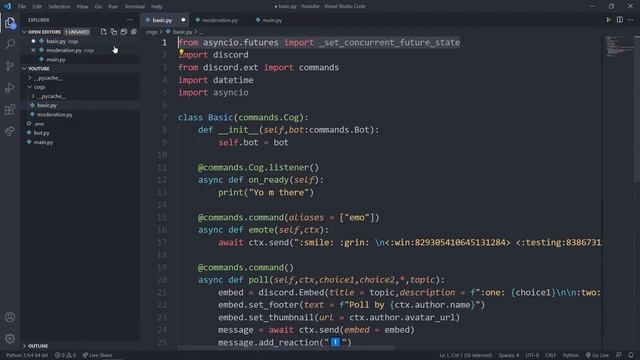Expand the Outline section
This screenshot has height=360, width=640.
24,346
